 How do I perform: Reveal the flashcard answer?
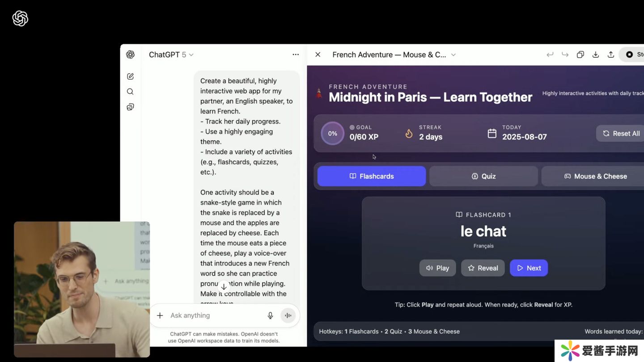[x=483, y=268]
